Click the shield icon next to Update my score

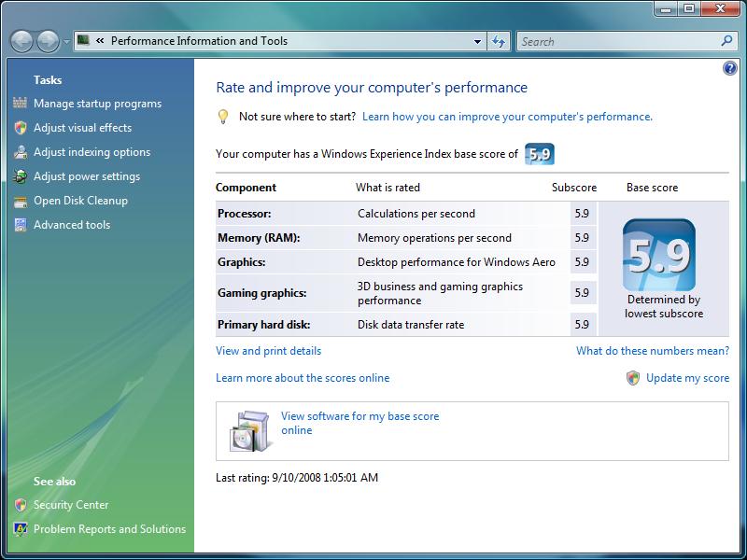[x=633, y=378]
